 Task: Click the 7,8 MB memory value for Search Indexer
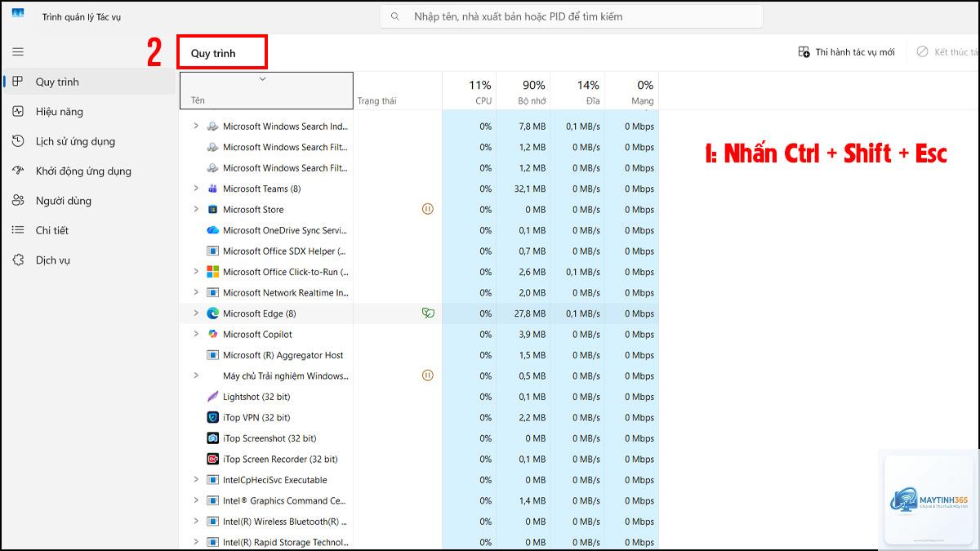click(x=532, y=127)
